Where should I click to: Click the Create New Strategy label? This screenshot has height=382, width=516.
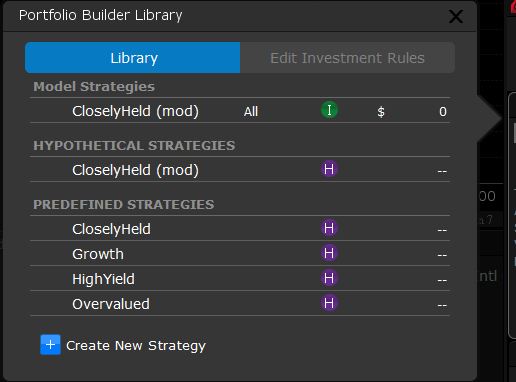click(x=136, y=346)
